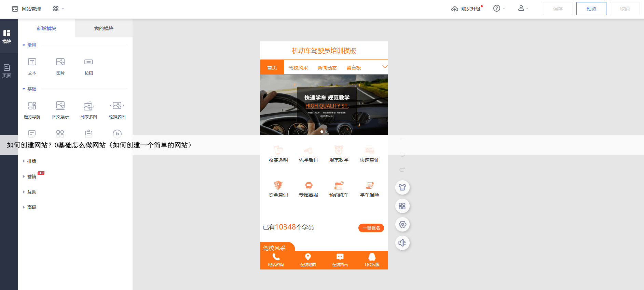The height and width of the screenshot is (290, 644).
Task: Click the 预览 preview button
Action: [x=591, y=9]
